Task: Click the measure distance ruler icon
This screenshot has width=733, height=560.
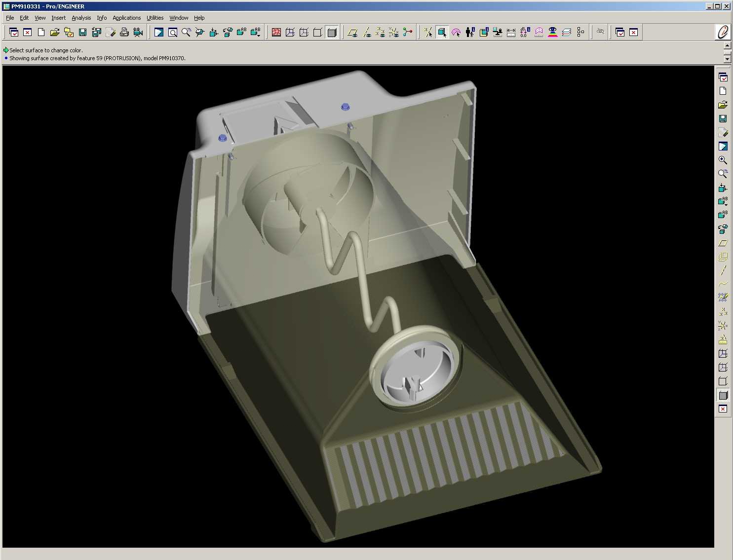Action: [511, 33]
